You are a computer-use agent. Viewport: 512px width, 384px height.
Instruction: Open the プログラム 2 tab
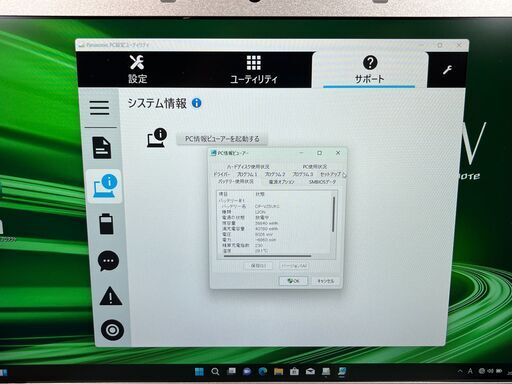click(x=275, y=174)
